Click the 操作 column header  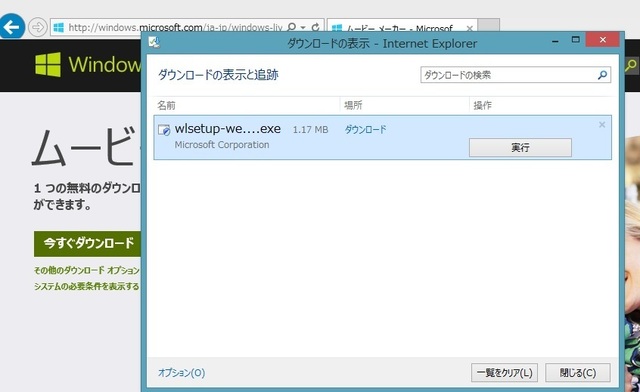(x=482, y=105)
